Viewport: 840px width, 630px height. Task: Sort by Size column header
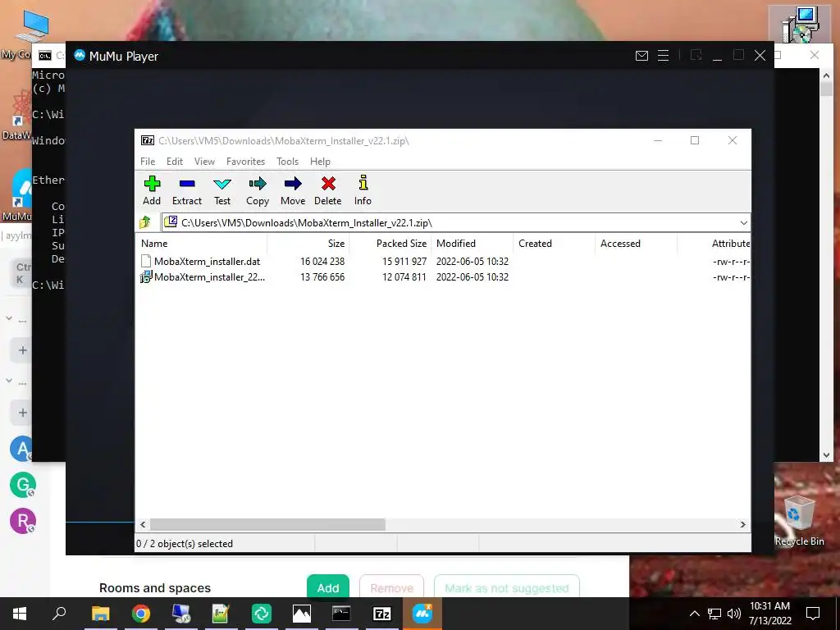tap(308, 243)
